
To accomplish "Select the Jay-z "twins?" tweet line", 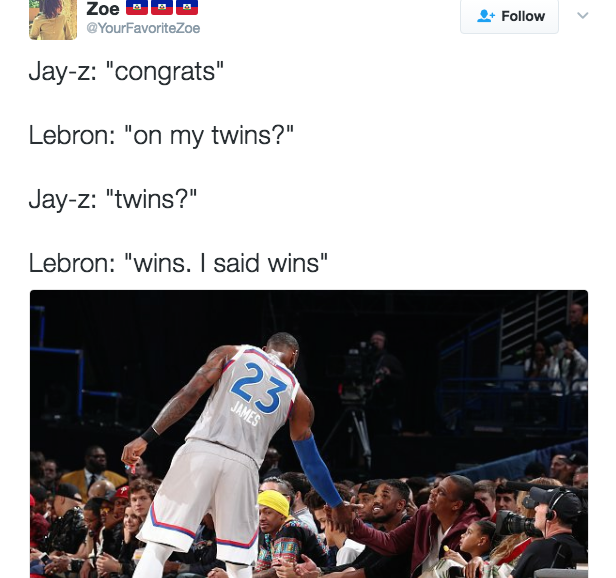I will [113, 200].
